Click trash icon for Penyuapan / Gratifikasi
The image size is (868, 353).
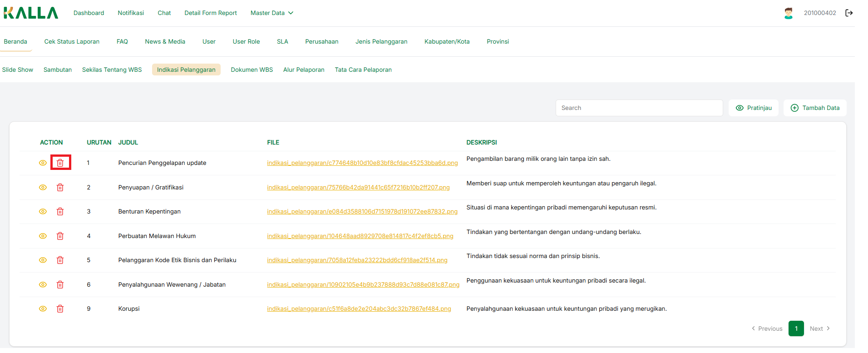(60, 187)
